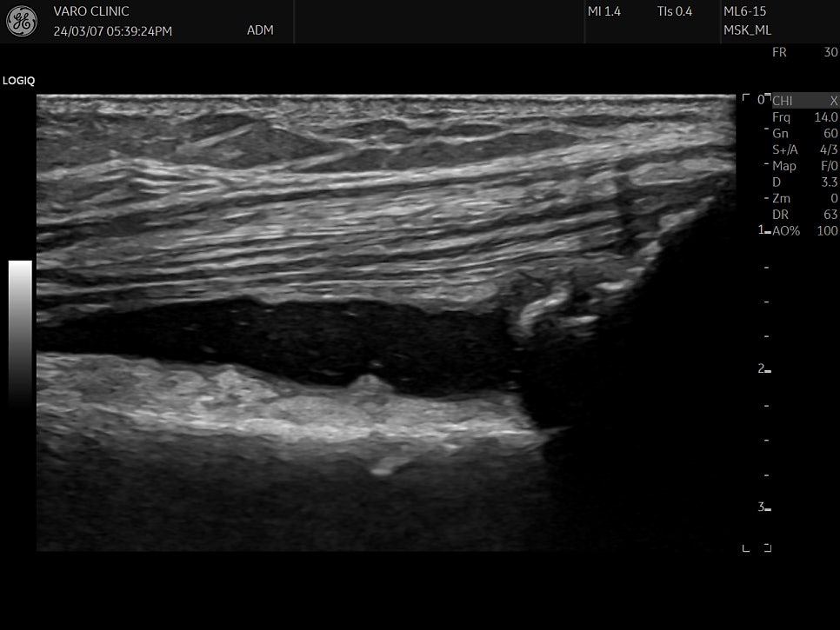Select the date 24/03/07 05:39:24PM text
Screen dimensions: 840x630
(112, 31)
